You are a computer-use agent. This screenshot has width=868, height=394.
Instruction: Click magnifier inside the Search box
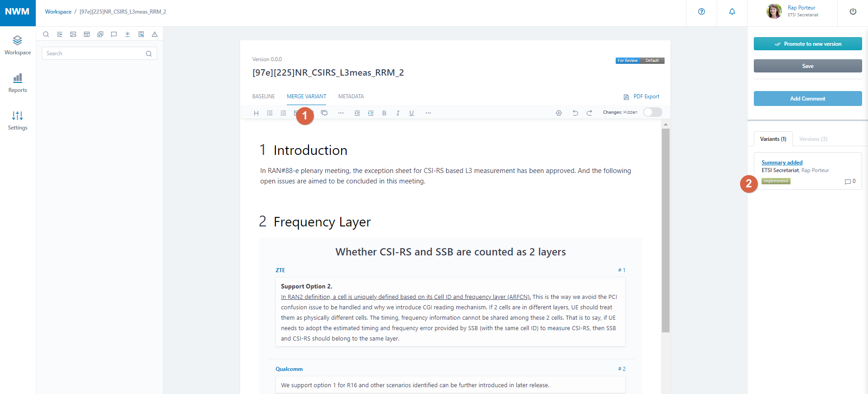click(149, 53)
